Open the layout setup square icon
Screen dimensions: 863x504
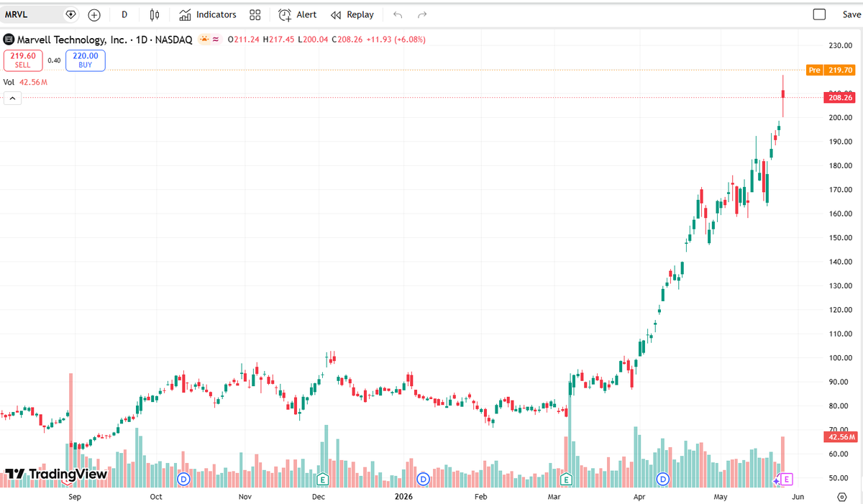click(819, 14)
